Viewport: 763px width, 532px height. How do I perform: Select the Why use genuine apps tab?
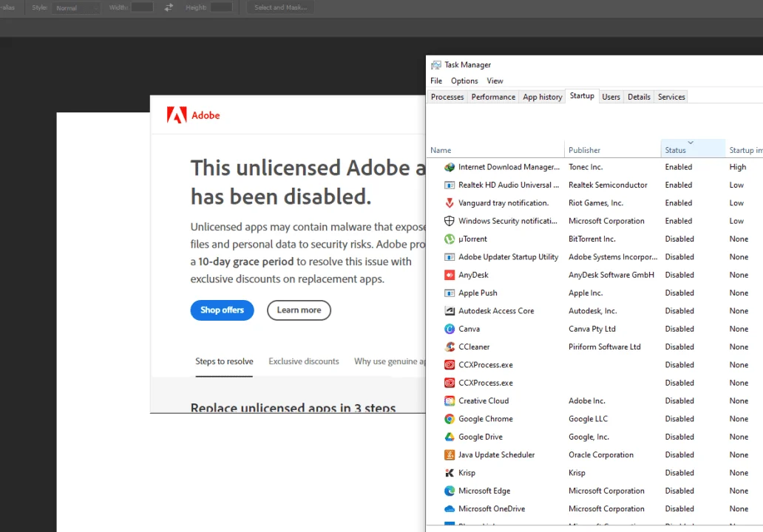click(x=390, y=361)
